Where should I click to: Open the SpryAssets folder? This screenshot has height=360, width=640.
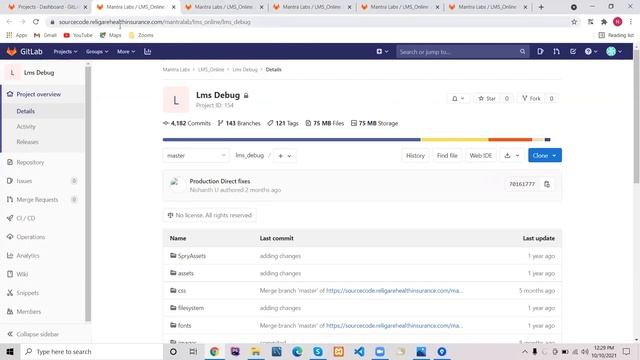pyautogui.click(x=192, y=256)
